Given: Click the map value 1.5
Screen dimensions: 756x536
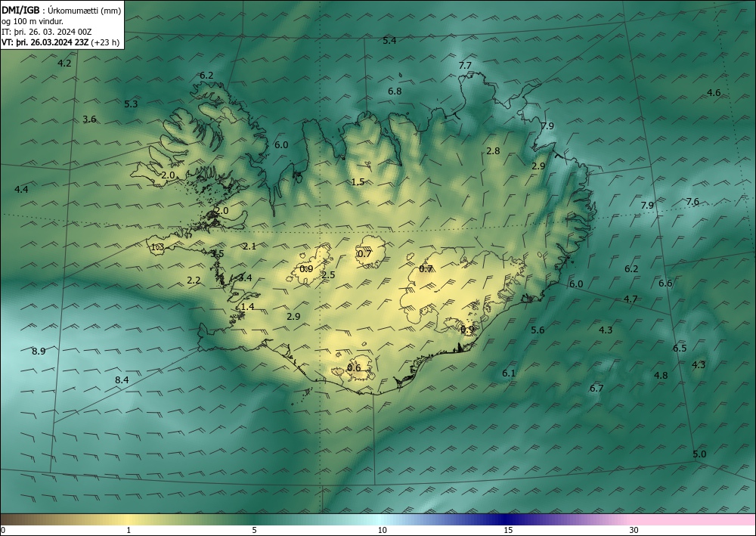Looking at the screenshot, I should [x=358, y=181].
